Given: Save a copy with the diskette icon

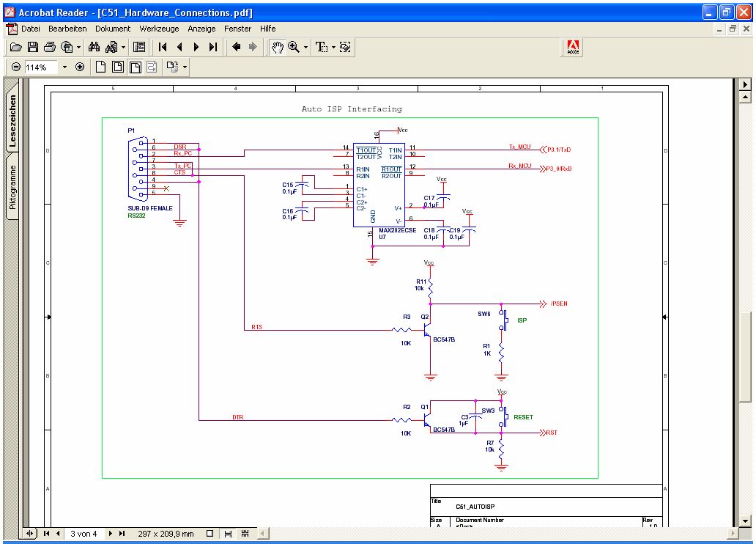Looking at the screenshot, I should [x=33, y=47].
